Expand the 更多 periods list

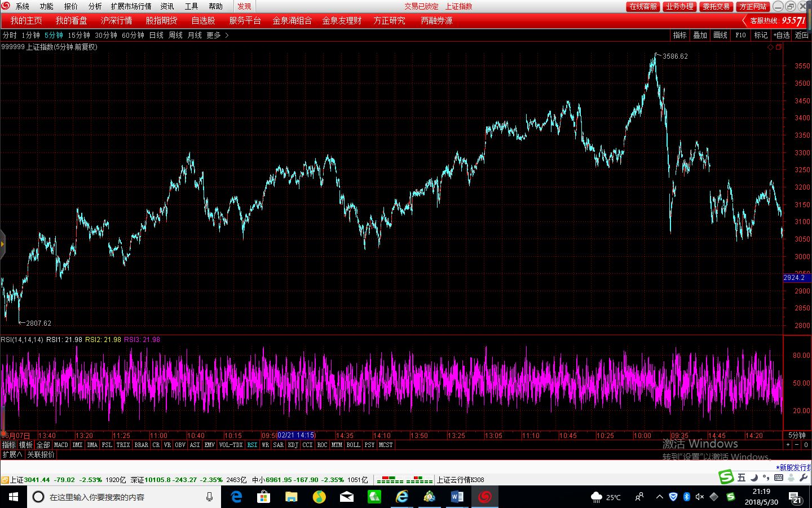(x=217, y=35)
